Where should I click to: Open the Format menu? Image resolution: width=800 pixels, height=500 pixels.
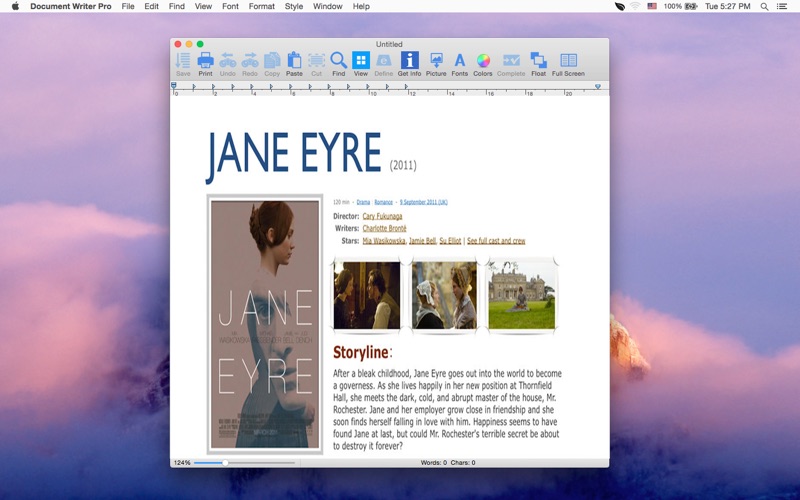[262, 6]
